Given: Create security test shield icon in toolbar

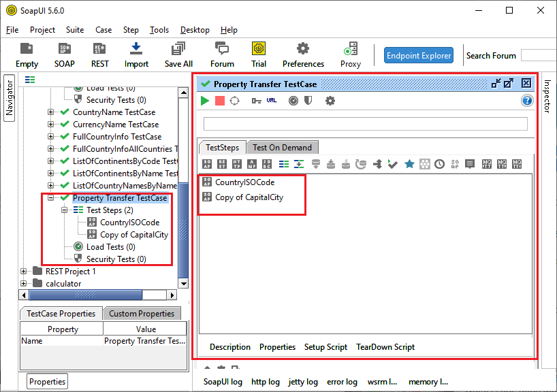Looking at the screenshot, I should click(x=308, y=101).
